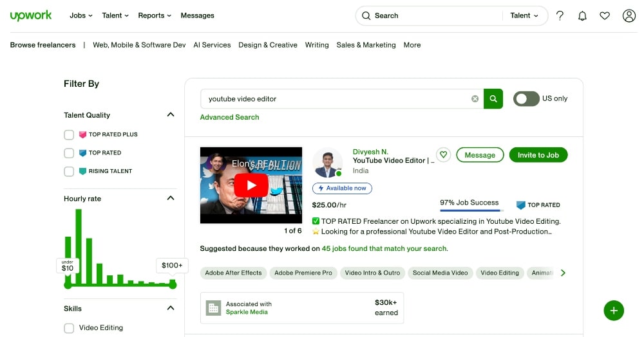Viewport: 644px width, 337px height.
Task: Click the green plus floating button
Action: [x=614, y=311]
